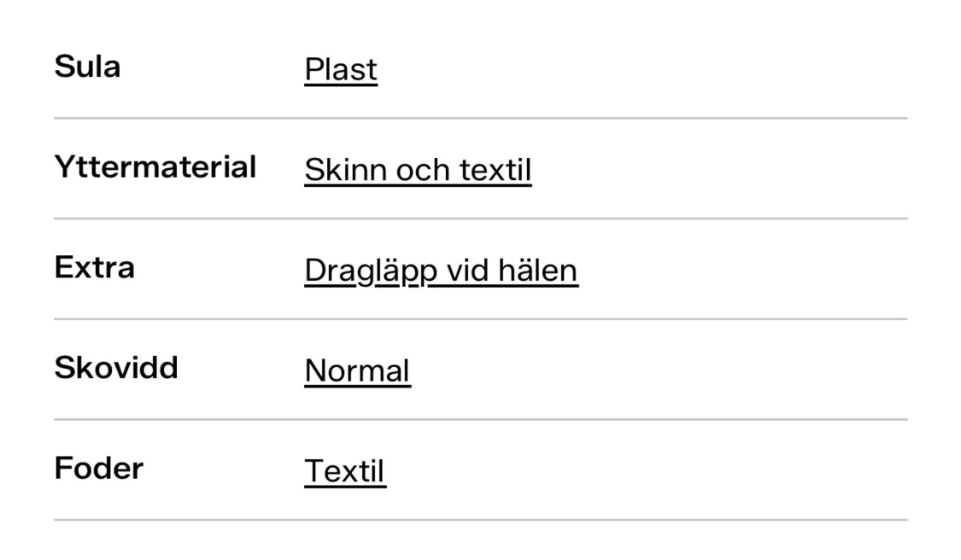Click the Sula row label
The height and width of the screenshot is (560, 961).
(x=87, y=67)
